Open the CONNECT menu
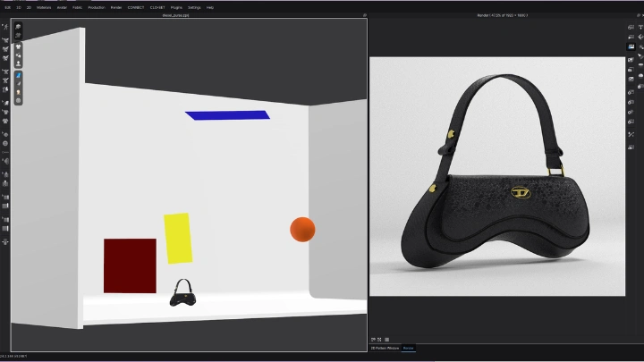The height and width of the screenshot is (362, 644). pos(136,7)
